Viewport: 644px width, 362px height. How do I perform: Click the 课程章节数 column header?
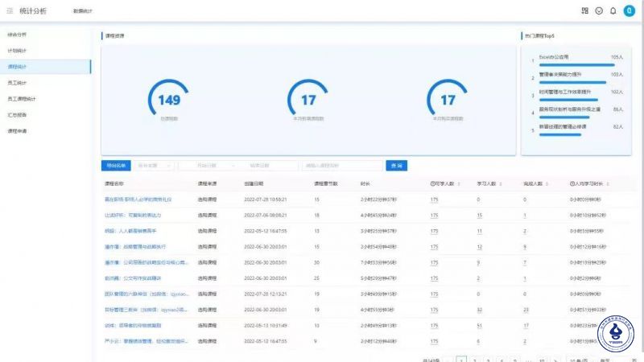click(326, 184)
